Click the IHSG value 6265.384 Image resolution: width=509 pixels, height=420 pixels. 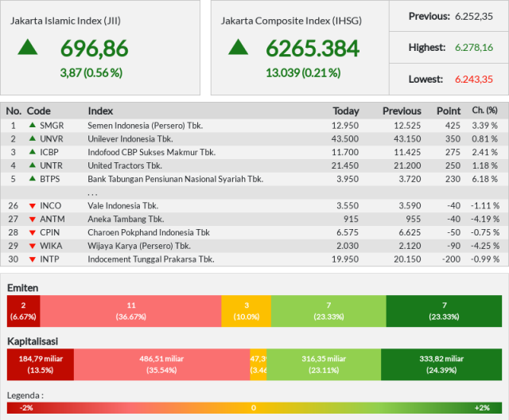313,49
